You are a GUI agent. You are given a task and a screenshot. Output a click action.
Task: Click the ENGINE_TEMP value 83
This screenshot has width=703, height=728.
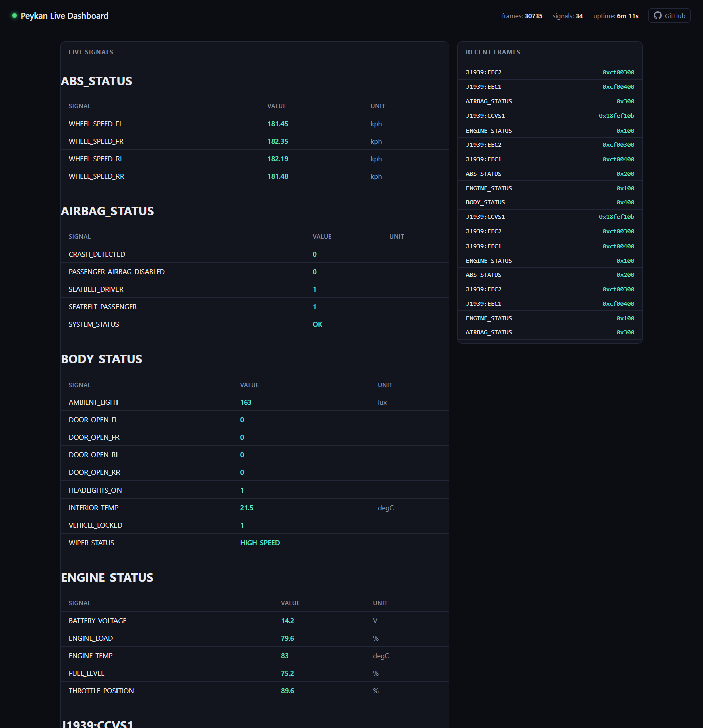pos(285,656)
